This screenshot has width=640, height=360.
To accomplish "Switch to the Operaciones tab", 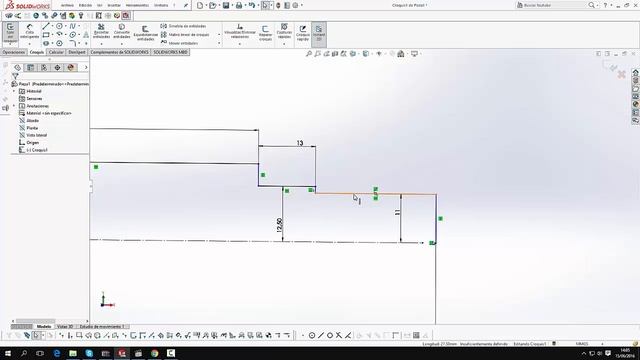I will [13, 52].
